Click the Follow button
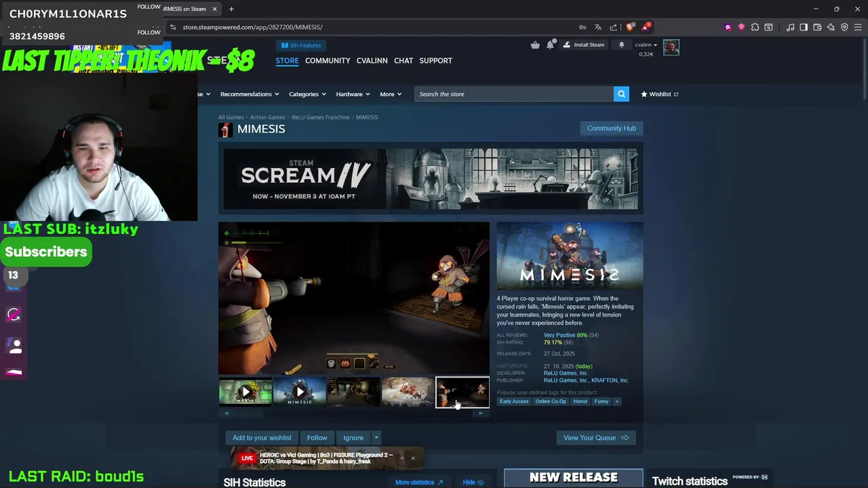This screenshot has height=488, width=868. click(x=317, y=438)
